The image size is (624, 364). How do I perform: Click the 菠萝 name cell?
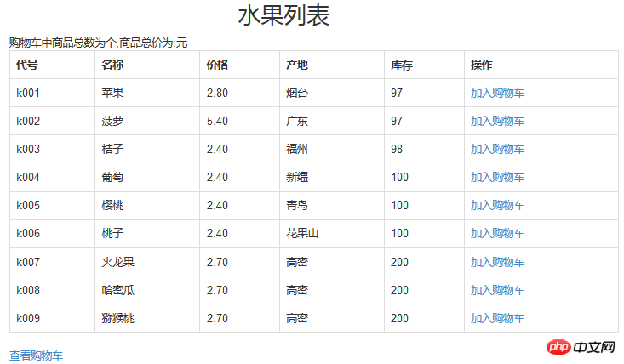coord(112,121)
